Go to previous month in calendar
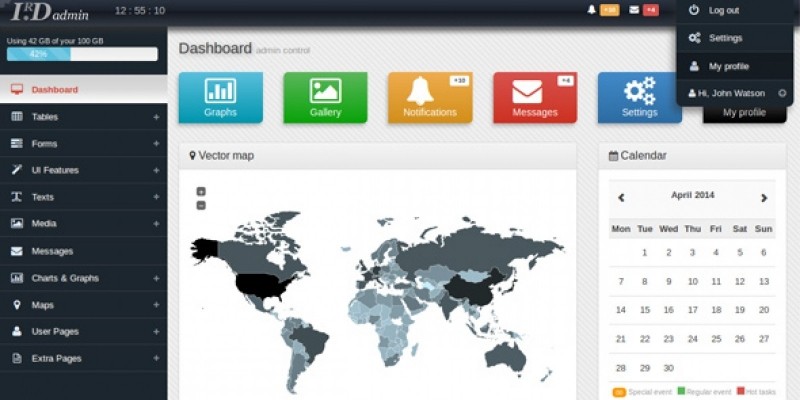800x400 pixels. click(621, 198)
